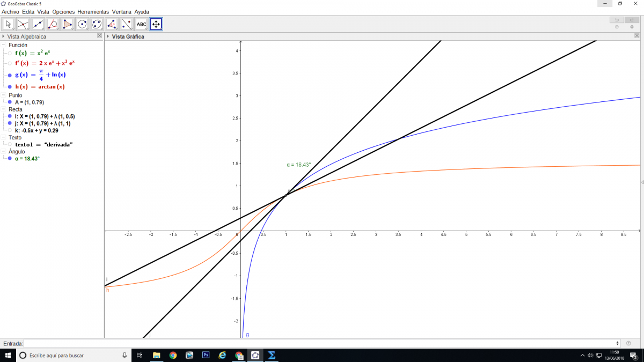Select the Intersect point tool
The image size is (644, 362).
[x=23, y=24]
